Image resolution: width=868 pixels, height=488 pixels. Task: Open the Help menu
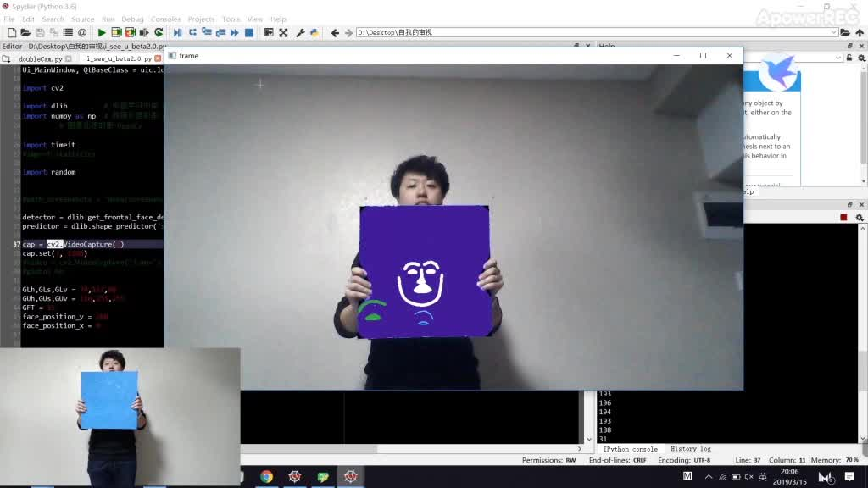pos(278,19)
